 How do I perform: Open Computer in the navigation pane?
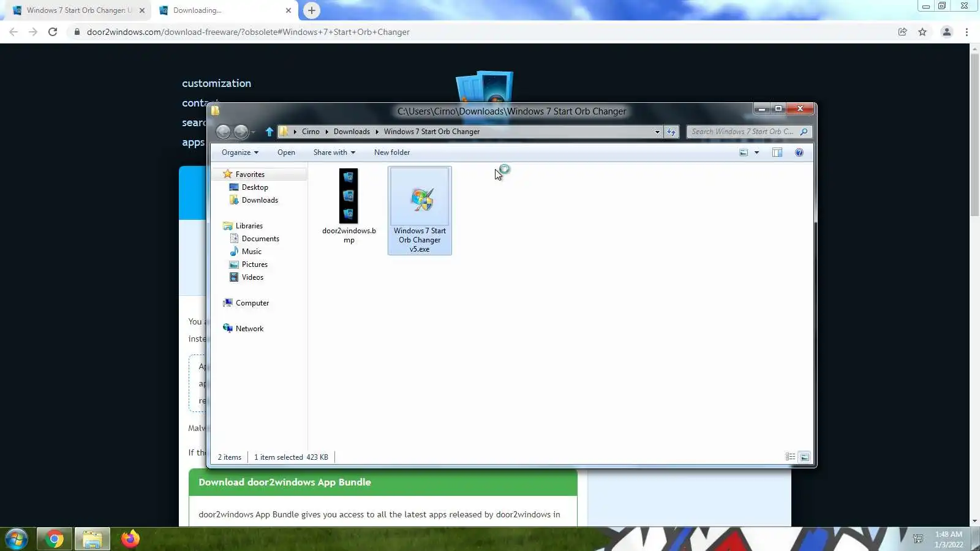(x=252, y=303)
